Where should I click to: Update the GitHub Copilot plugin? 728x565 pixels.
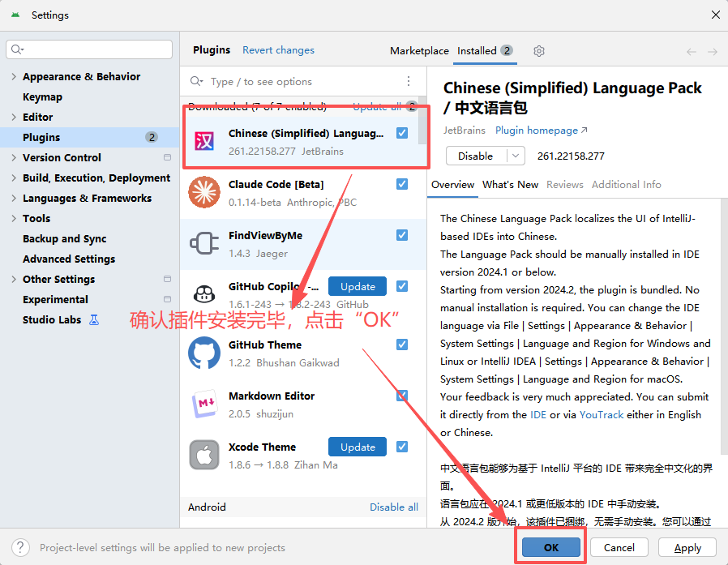click(357, 286)
